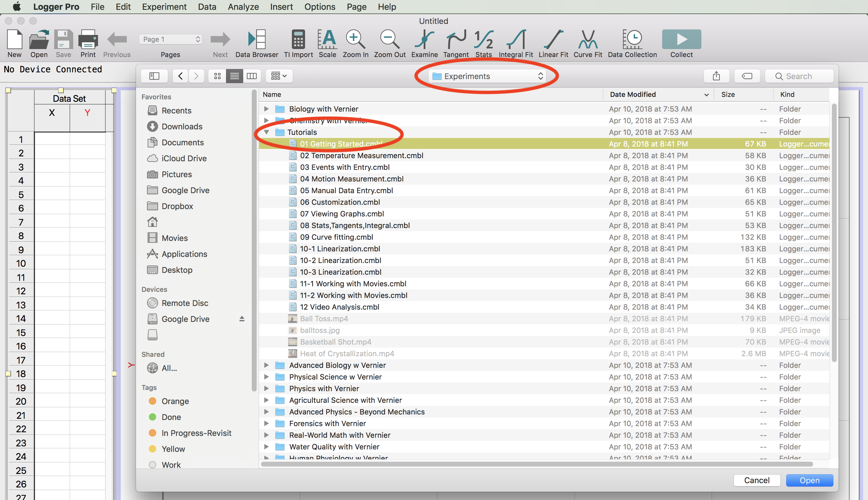Screen dimensions: 868x500
Task: Switch to icon view
Action: 217,76
